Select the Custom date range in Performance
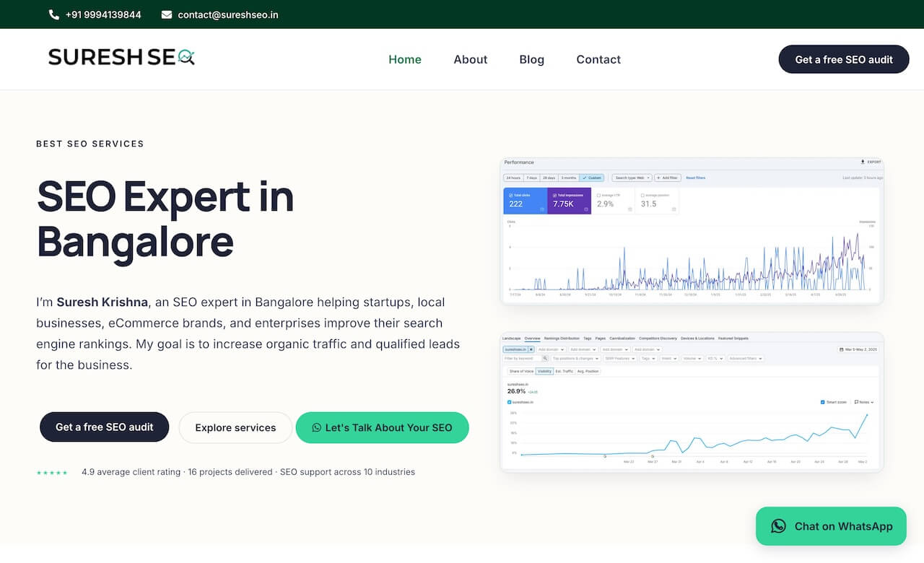The height and width of the screenshot is (563, 924). [592, 178]
